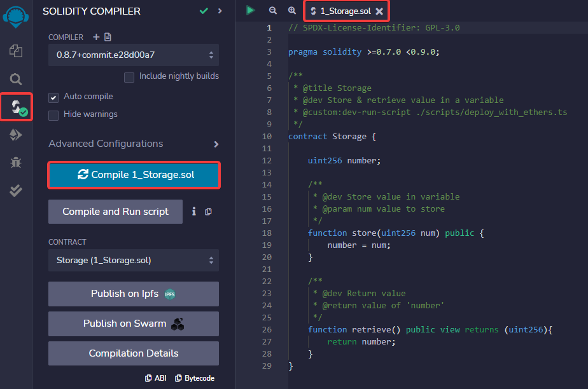Open the File Explorer sidebar icon
The image size is (588, 389).
pyautogui.click(x=16, y=51)
